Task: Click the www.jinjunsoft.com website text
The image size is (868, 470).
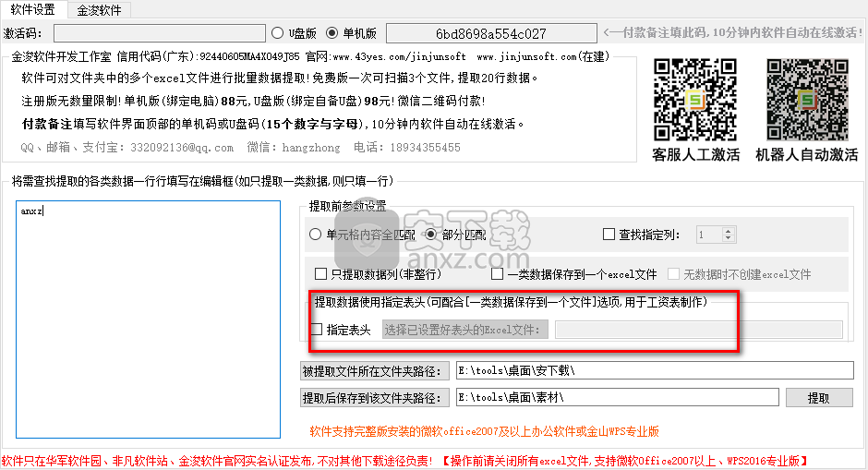Action: 526,56
